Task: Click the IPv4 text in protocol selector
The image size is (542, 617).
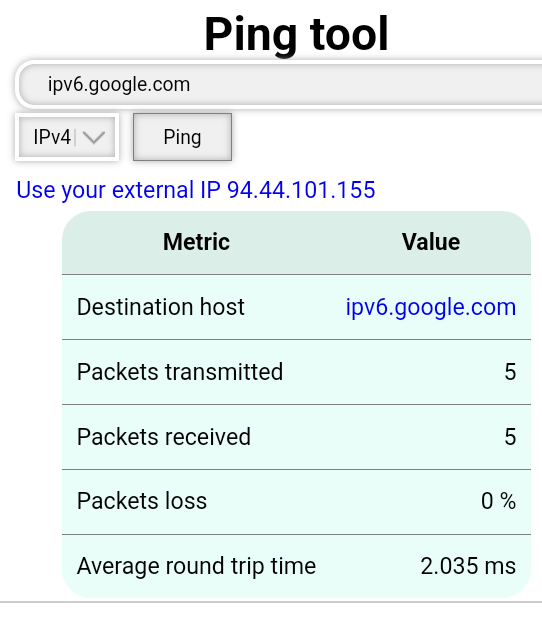Action: click(52, 137)
